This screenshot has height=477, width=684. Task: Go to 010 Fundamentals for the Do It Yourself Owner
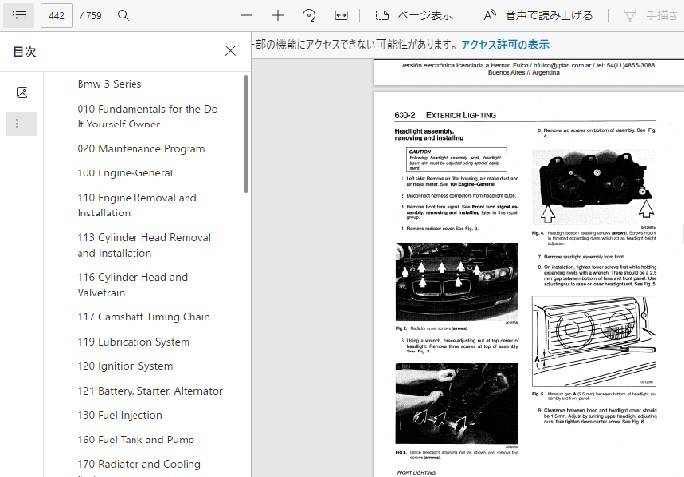[147, 117]
